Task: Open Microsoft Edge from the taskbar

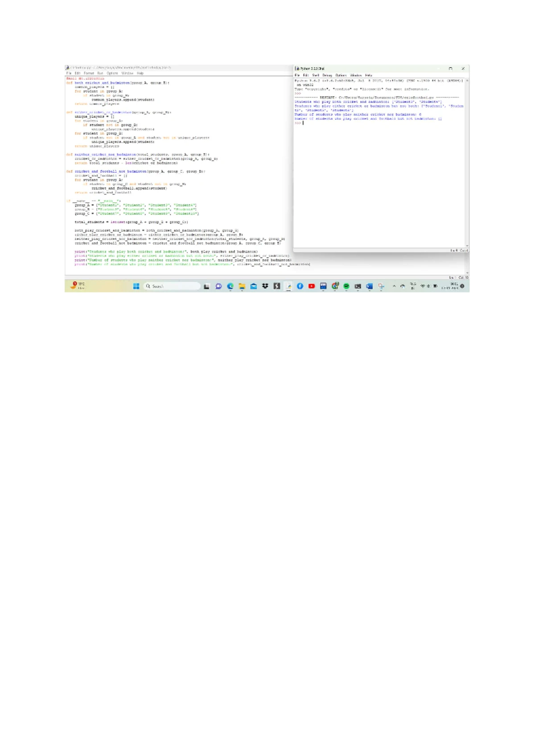Action: tap(230, 286)
